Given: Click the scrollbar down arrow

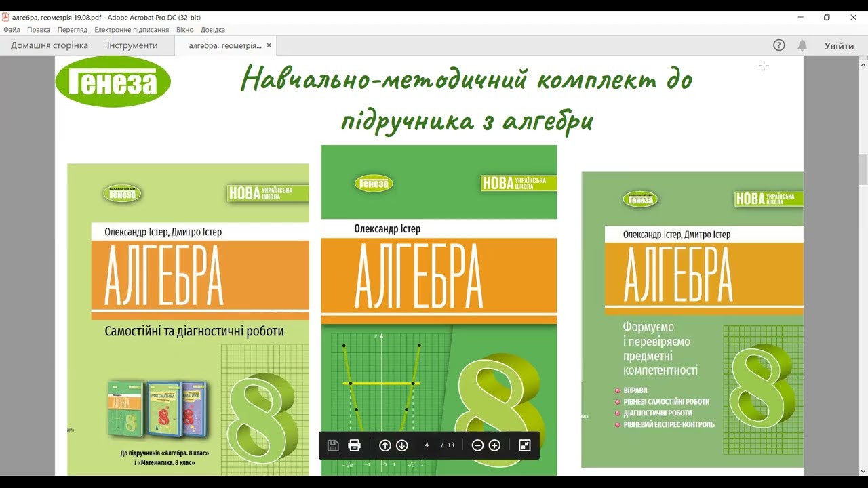Looking at the screenshot, I should [863, 471].
